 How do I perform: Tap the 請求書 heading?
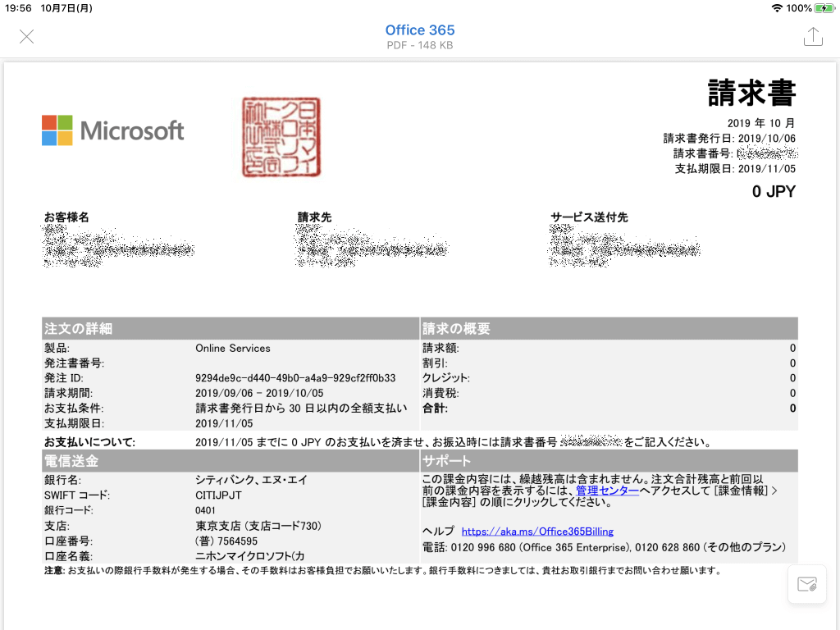(751, 94)
